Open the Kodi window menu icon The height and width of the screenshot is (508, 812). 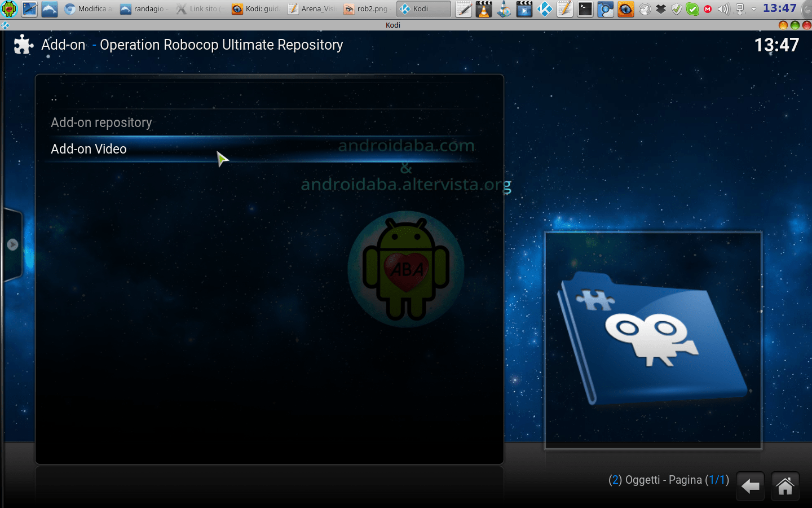(5, 25)
